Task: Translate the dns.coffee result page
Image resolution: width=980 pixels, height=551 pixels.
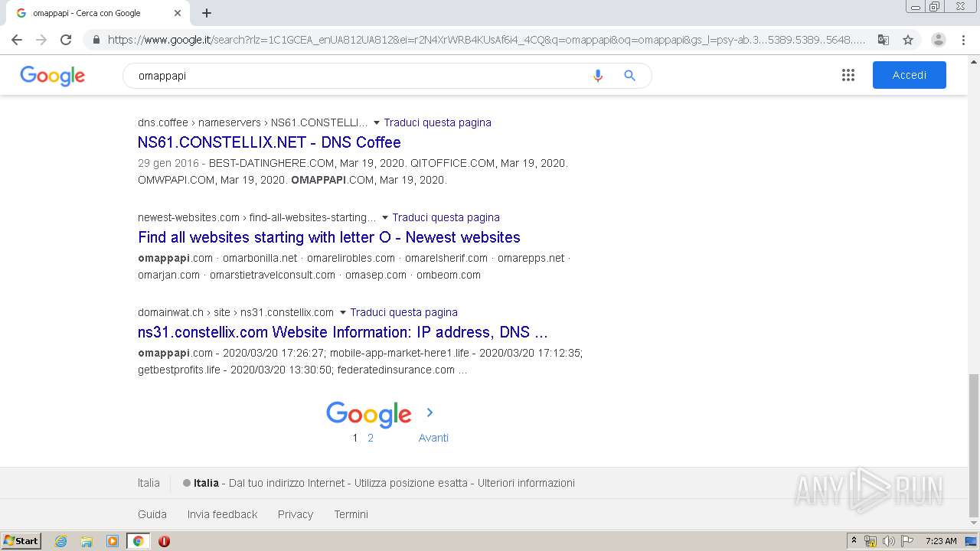Action: point(437,122)
